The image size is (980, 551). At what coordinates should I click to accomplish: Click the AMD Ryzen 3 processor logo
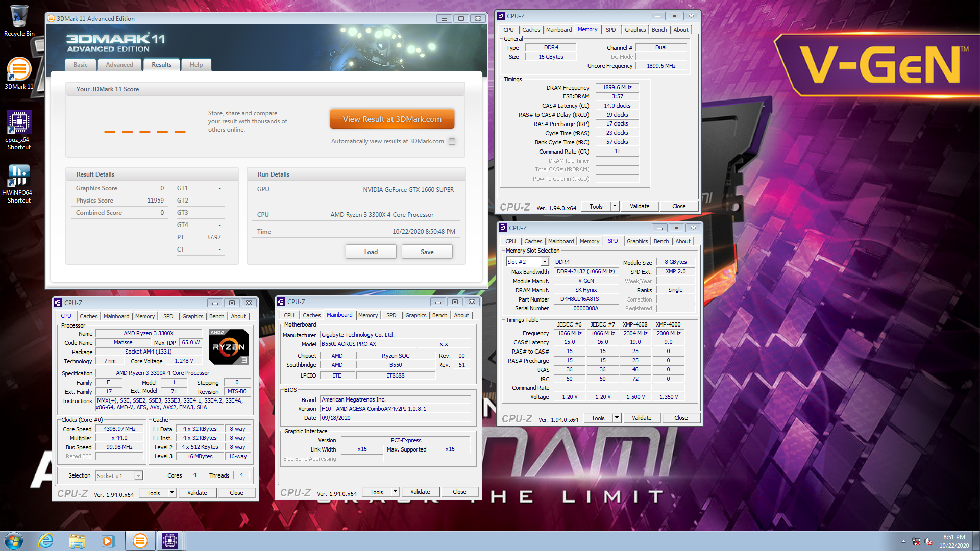pos(229,347)
